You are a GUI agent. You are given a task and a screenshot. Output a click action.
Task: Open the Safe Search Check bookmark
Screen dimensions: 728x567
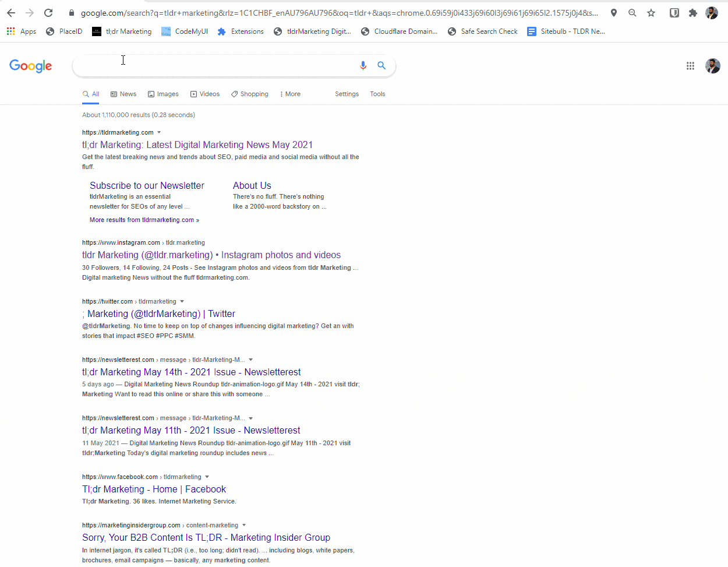483,31
